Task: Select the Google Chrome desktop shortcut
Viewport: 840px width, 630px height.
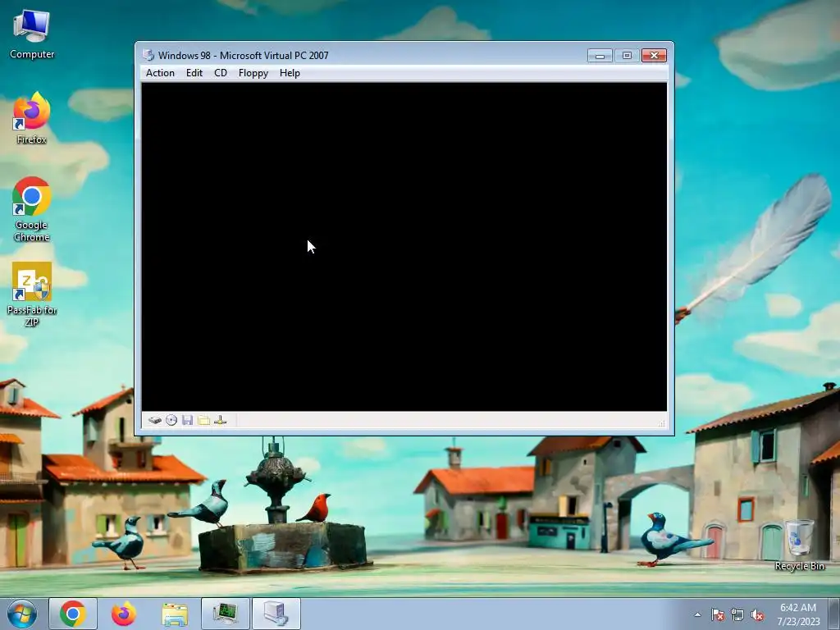Action: 32,209
